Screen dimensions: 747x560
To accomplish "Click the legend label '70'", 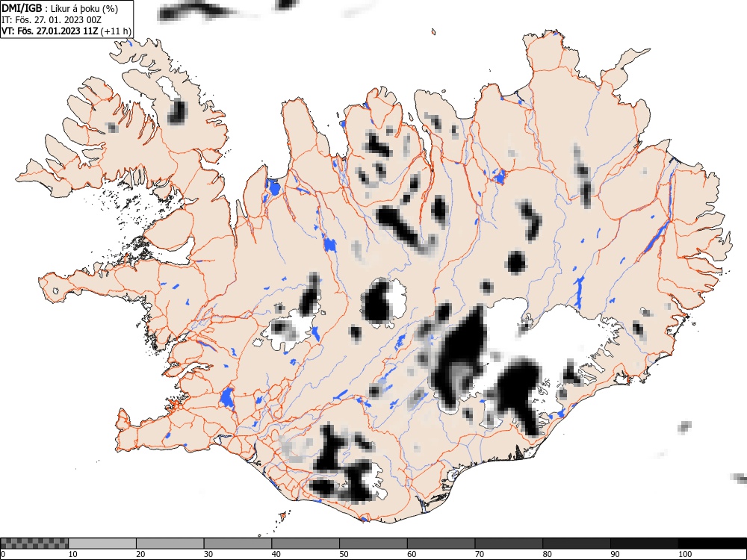I will [479, 554].
